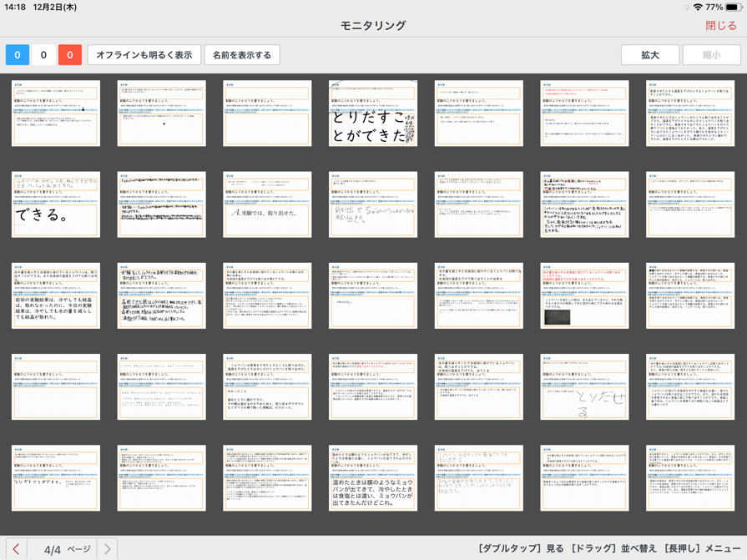Open thumbnail starting 温めたときは膜のような

click(x=373, y=477)
